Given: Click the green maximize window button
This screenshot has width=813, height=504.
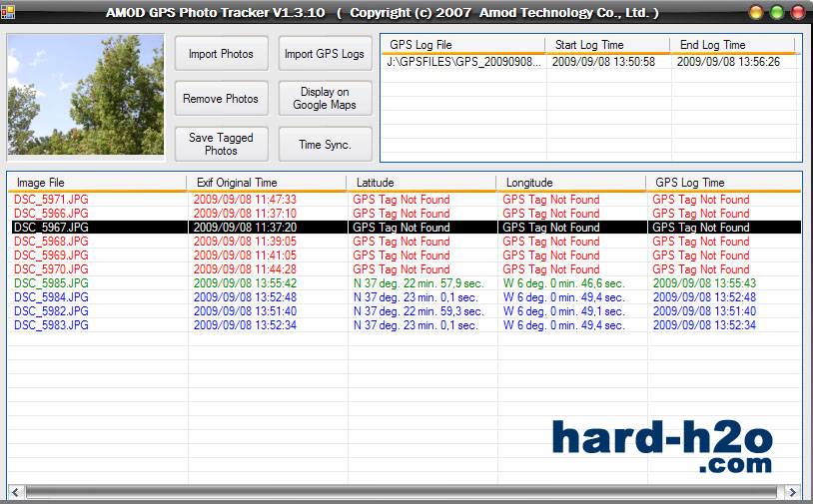Looking at the screenshot, I should pyautogui.click(x=777, y=12).
